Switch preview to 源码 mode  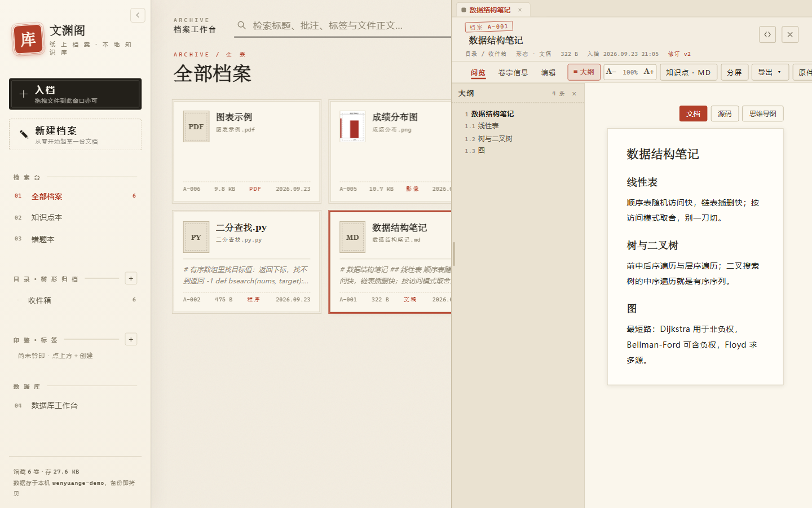tap(725, 113)
